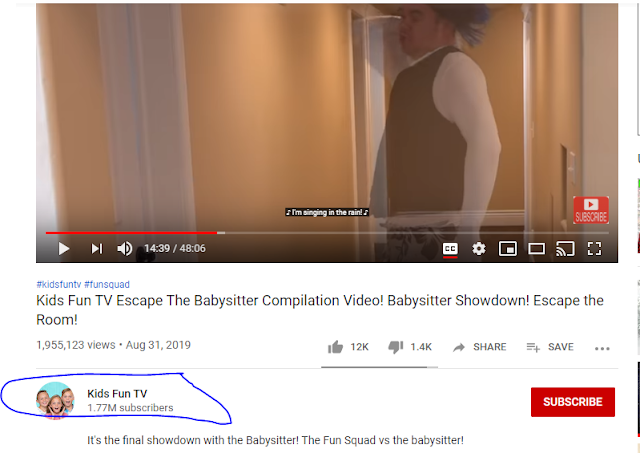Share this video
Screen dimensions: 640x453
pos(480,347)
